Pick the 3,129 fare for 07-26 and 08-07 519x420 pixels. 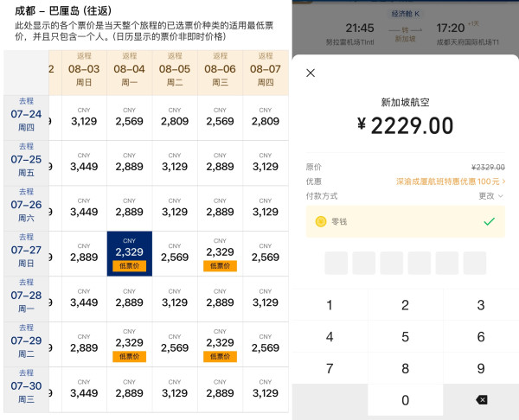(266, 208)
